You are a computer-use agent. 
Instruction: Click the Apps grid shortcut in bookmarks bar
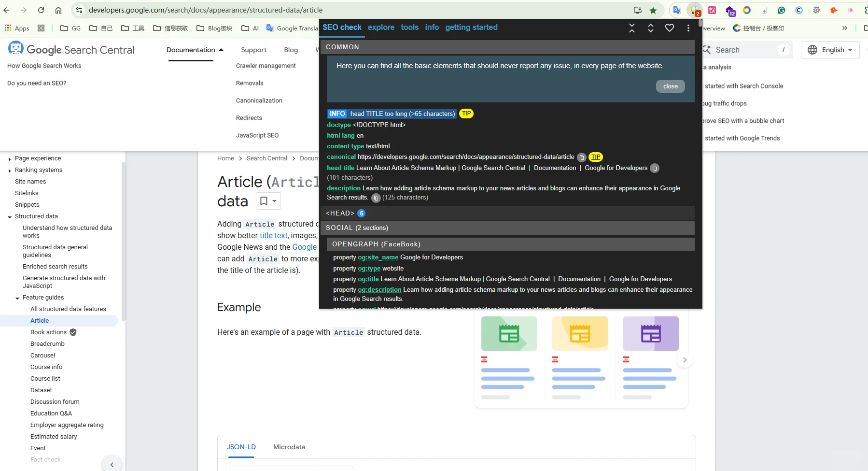click(x=17, y=28)
